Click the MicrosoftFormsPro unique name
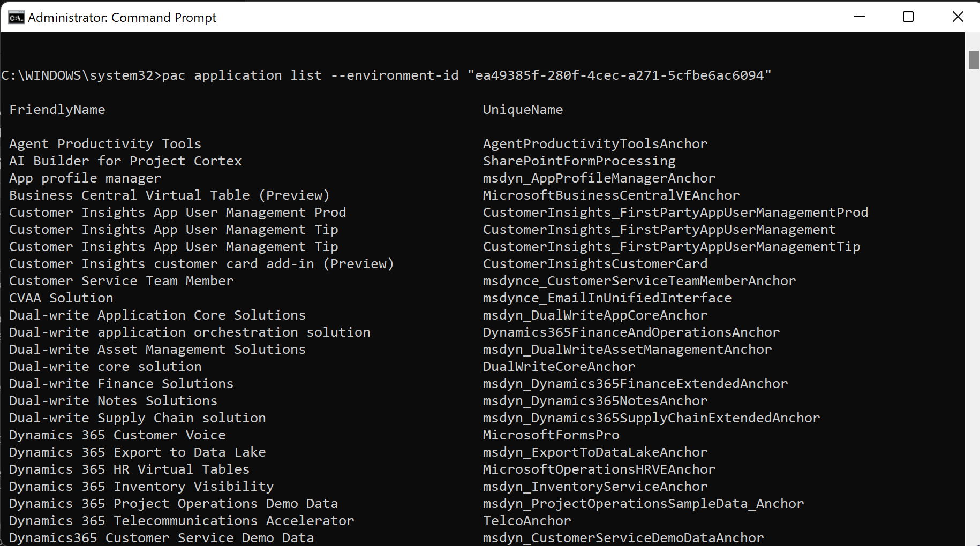Viewport: 980px width, 546px height. [x=551, y=435]
